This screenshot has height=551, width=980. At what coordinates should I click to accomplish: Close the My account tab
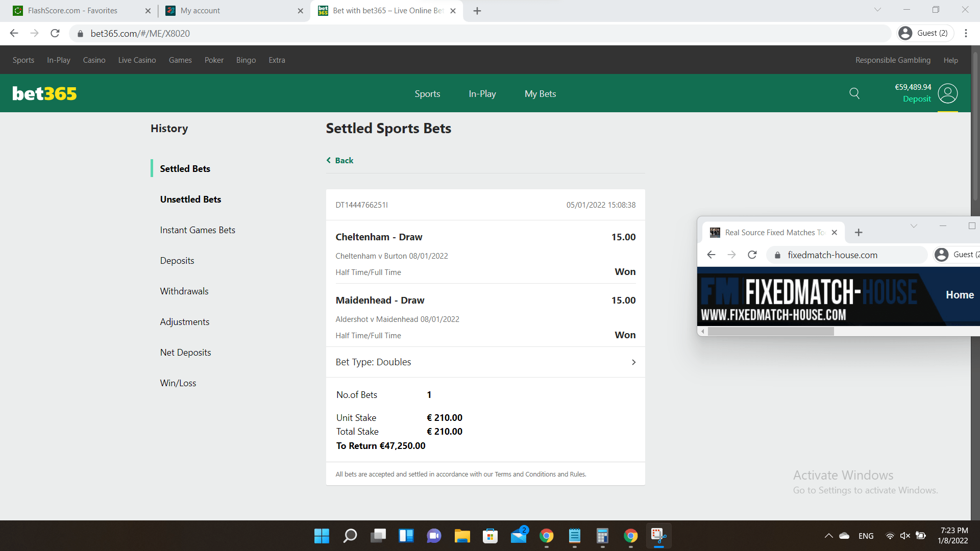(300, 11)
